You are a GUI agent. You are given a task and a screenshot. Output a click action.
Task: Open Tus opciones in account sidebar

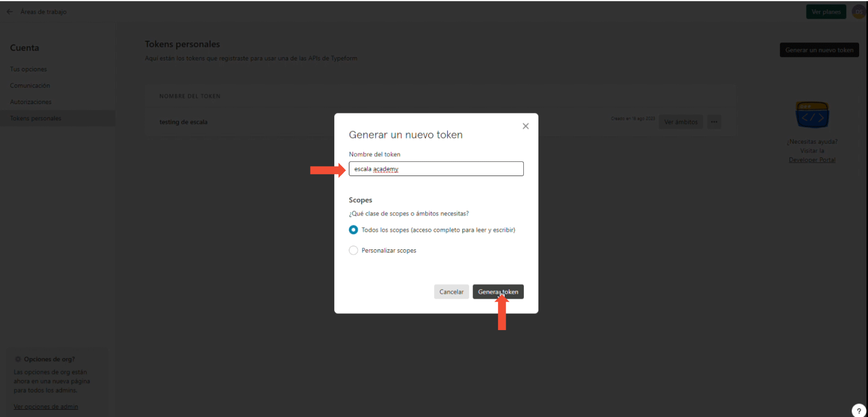tap(28, 69)
